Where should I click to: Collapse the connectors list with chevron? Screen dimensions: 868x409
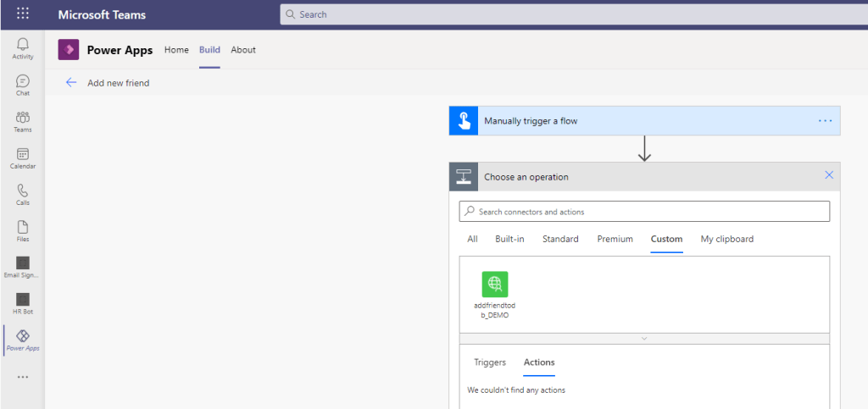click(644, 338)
